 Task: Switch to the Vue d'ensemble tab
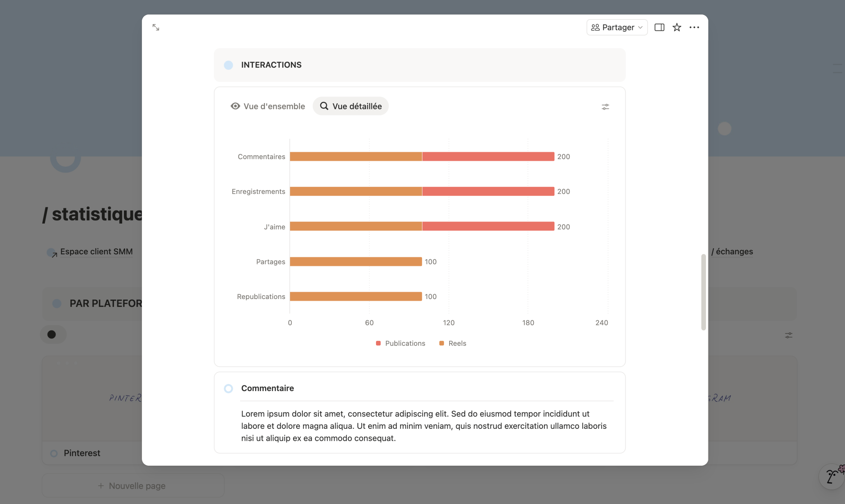pos(268,106)
